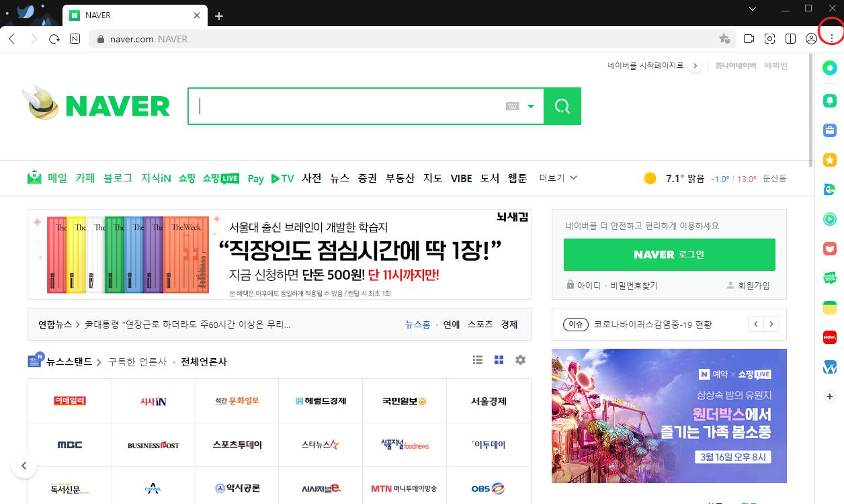The image size is (844, 504).
Task: Open 뉴스홈 link
Action: click(x=417, y=325)
